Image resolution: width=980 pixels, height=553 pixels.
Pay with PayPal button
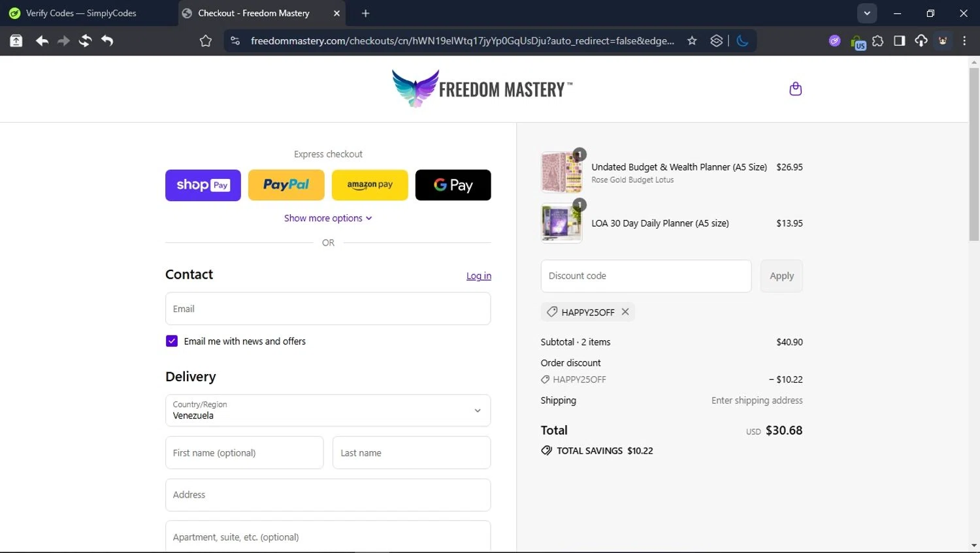click(286, 185)
